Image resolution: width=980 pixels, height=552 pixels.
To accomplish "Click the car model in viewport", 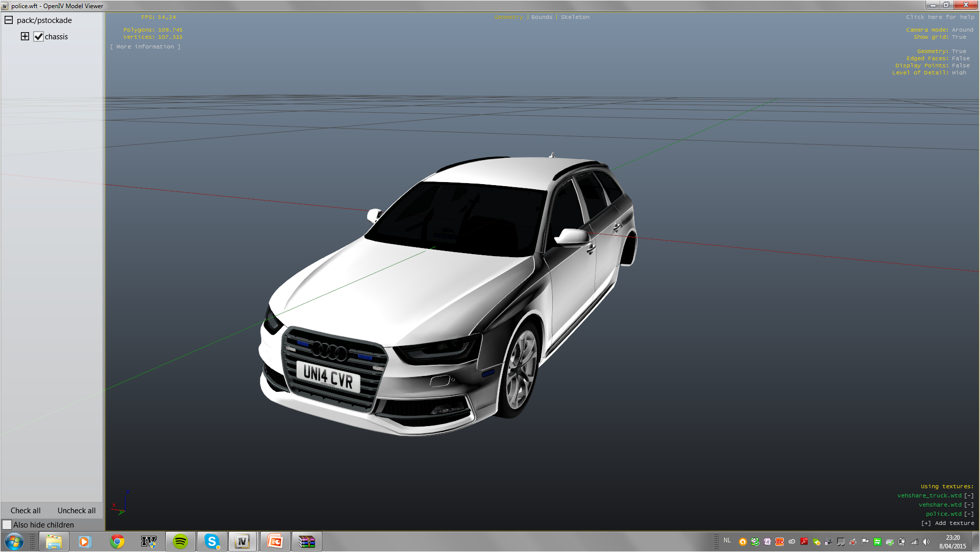I will [448, 294].
